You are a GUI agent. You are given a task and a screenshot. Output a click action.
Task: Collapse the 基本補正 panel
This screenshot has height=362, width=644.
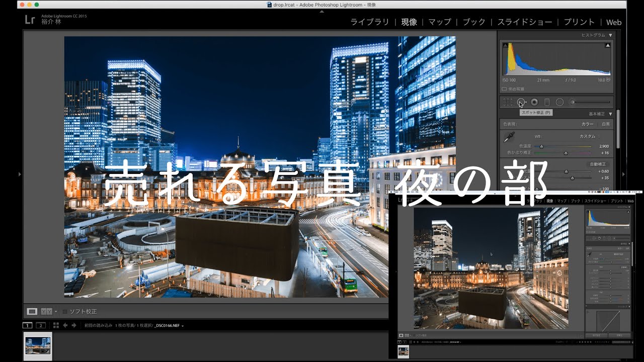610,114
